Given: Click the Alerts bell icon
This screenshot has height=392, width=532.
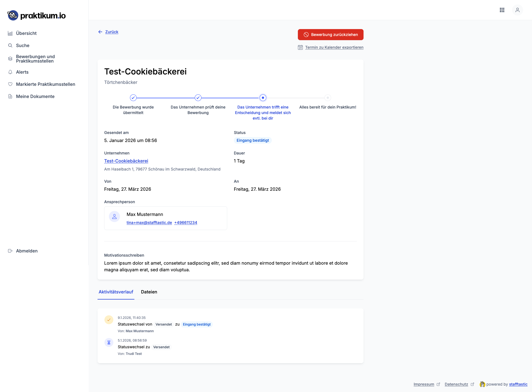Looking at the screenshot, I should (10, 72).
